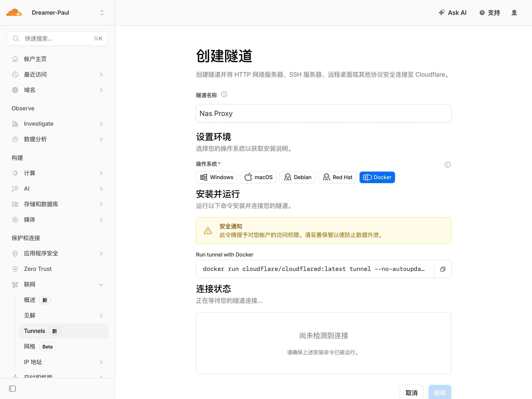The image size is (532, 399).
Task: Open 数据分析 in the sidebar
Action: (x=35, y=139)
